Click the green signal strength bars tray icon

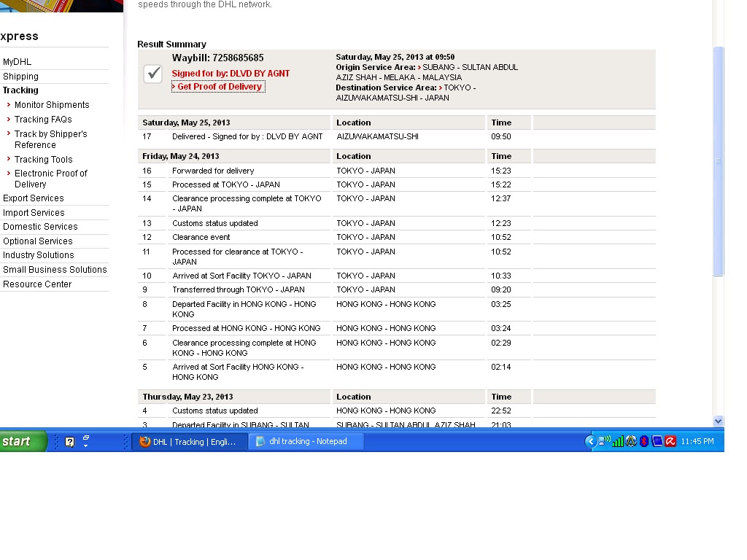point(617,441)
